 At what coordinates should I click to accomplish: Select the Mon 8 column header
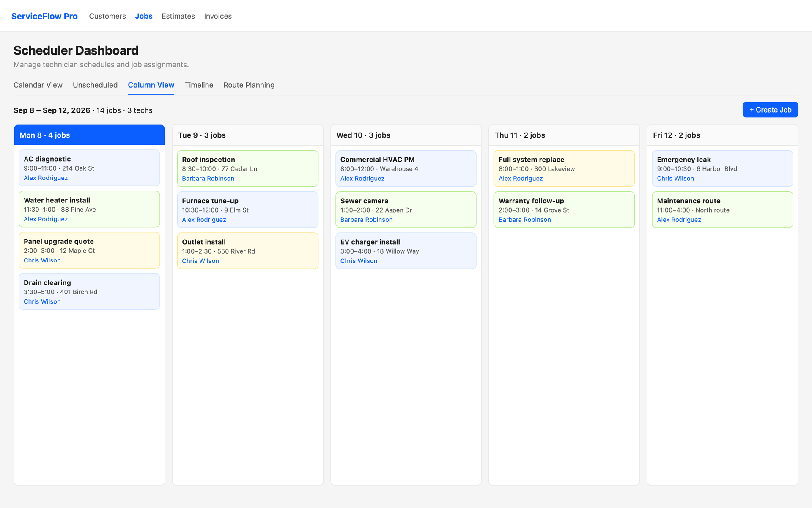[89, 135]
